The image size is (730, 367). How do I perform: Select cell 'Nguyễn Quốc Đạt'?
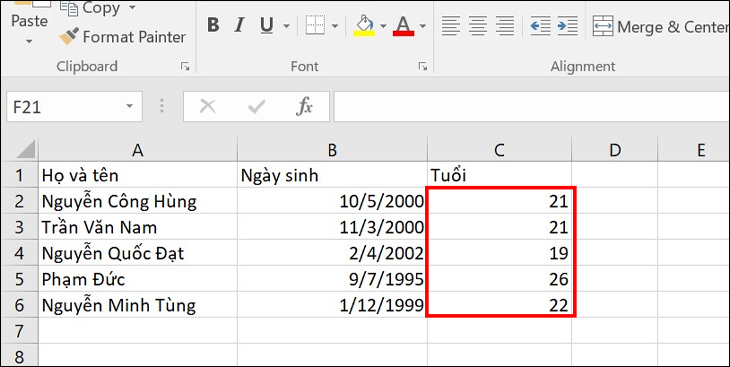[x=138, y=253]
